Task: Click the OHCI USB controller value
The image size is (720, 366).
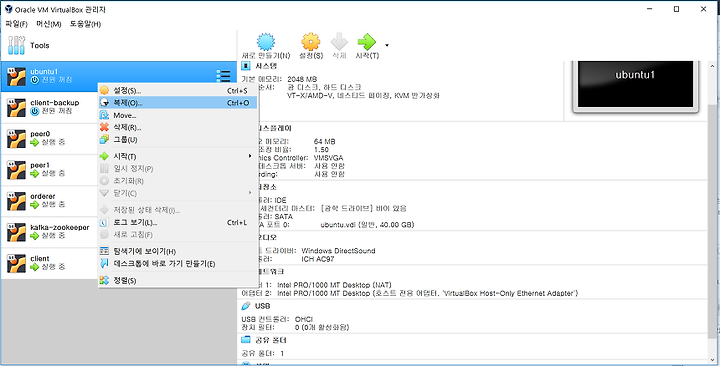Action: (x=304, y=319)
